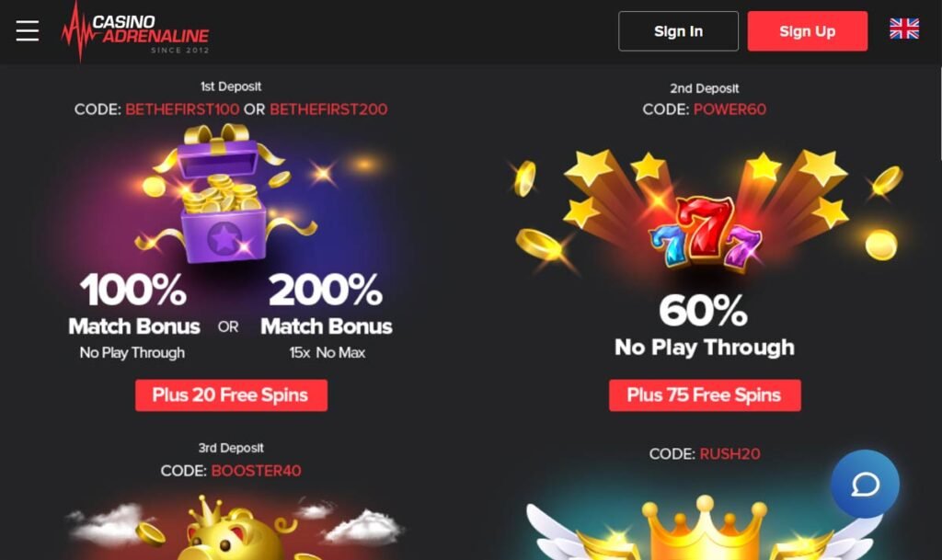Open the UK flag language selector
Image resolution: width=942 pixels, height=560 pixels.
click(904, 29)
